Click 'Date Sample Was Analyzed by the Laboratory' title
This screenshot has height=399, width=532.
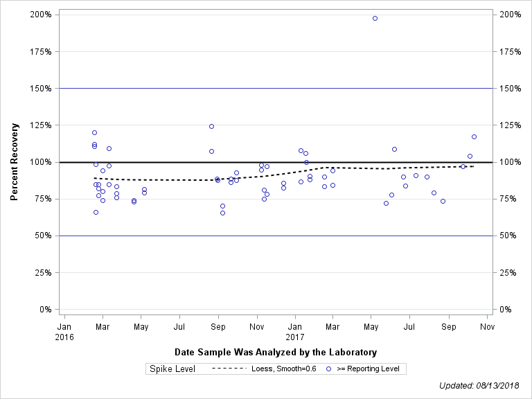(276, 352)
